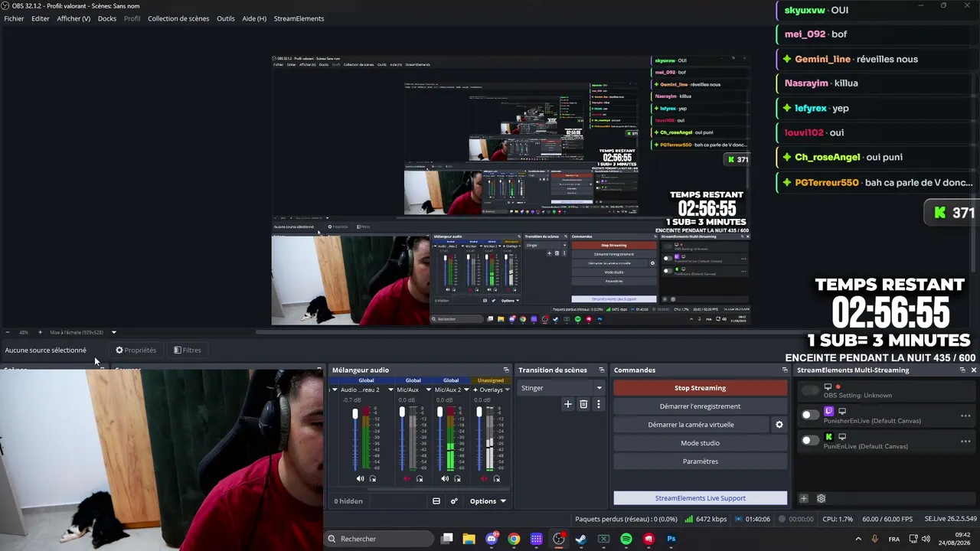Delete the transition using the trash icon
The height and width of the screenshot is (551, 980).
[583, 404]
